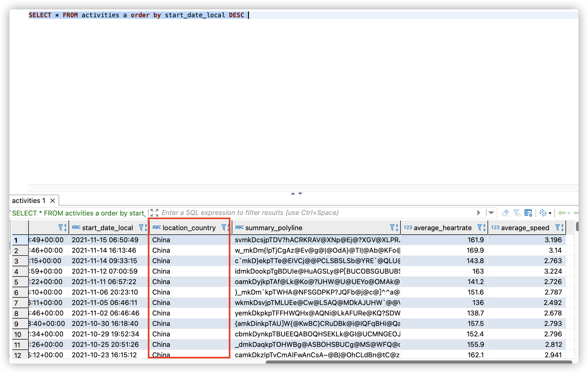This screenshot has width=588, height=373.
Task: Close the activities 1 results tab
Action: point(53,200)
